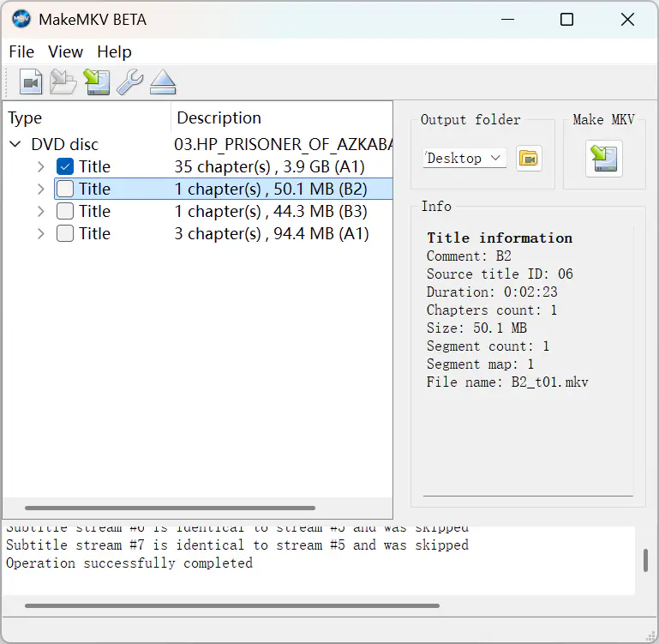
Task: Click the vertical scrollbar of the log panel
Action: click(645, 560)
